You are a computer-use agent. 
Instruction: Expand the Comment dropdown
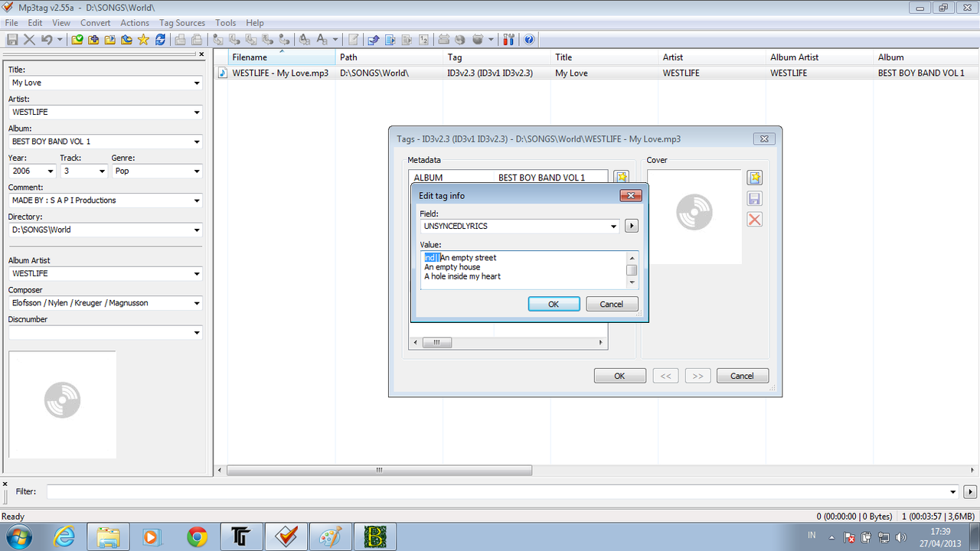[x=197, y=201]
